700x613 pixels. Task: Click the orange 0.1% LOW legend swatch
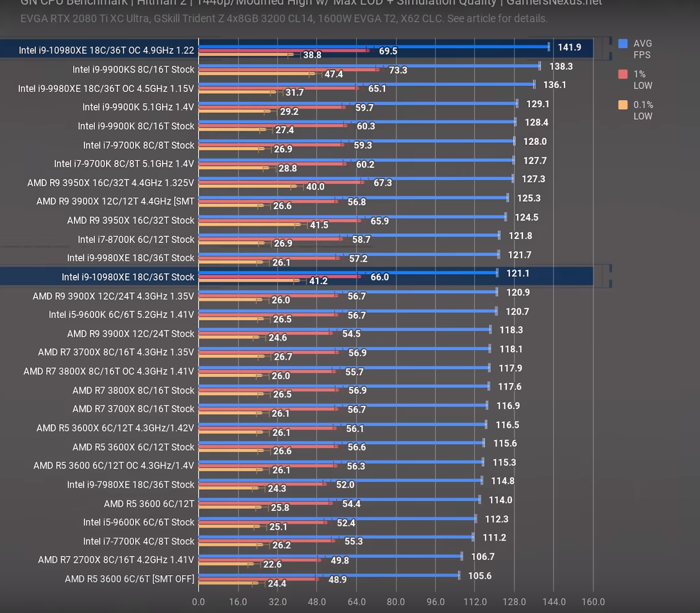pyautogui.click(x=623, y=105)
